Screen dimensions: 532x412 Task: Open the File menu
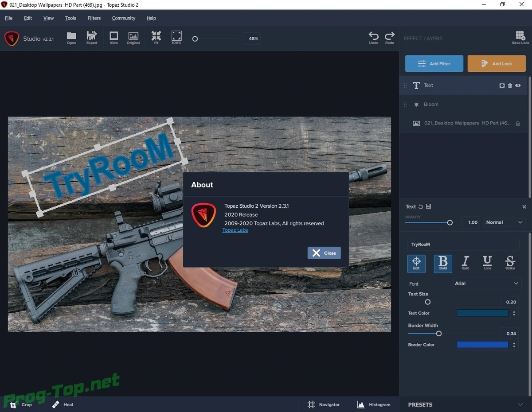9,18
